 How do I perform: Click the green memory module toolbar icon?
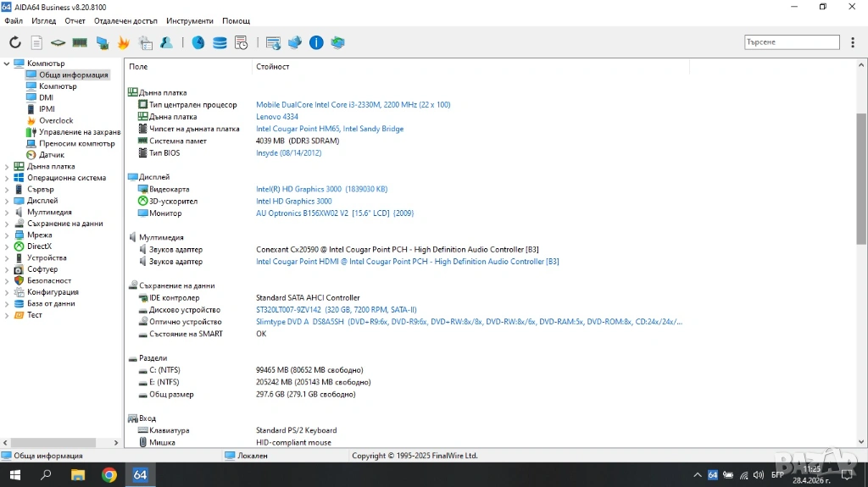coord(80,42)
